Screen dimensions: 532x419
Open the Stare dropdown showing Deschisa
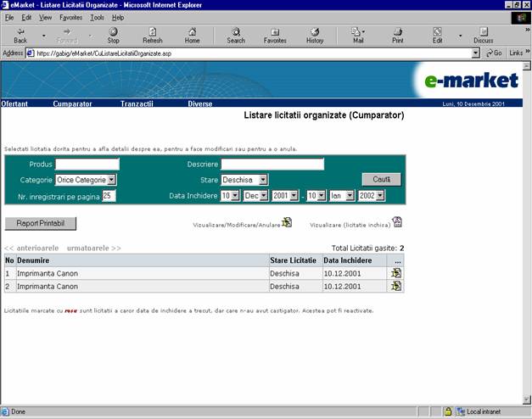[x=263, y=180]
